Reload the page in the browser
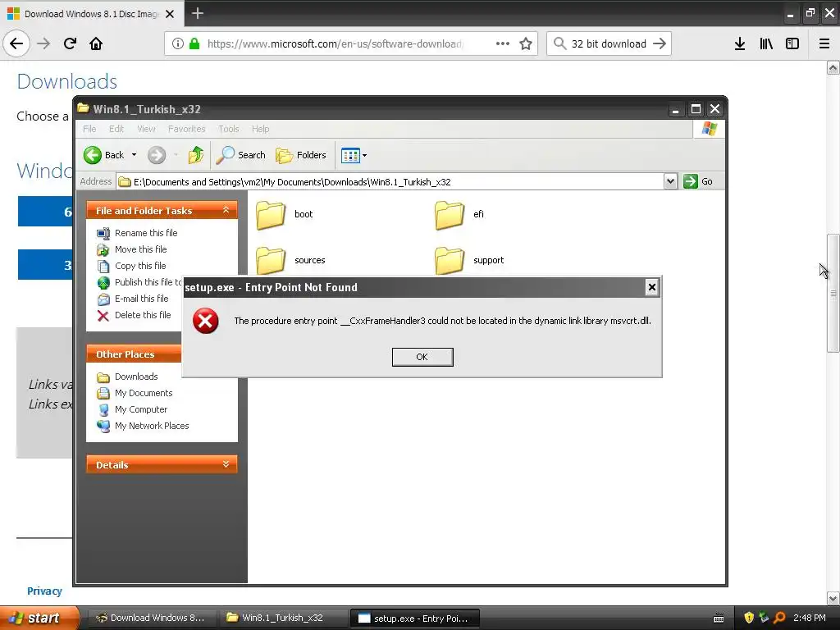840x630 pixels. (70, 43)
